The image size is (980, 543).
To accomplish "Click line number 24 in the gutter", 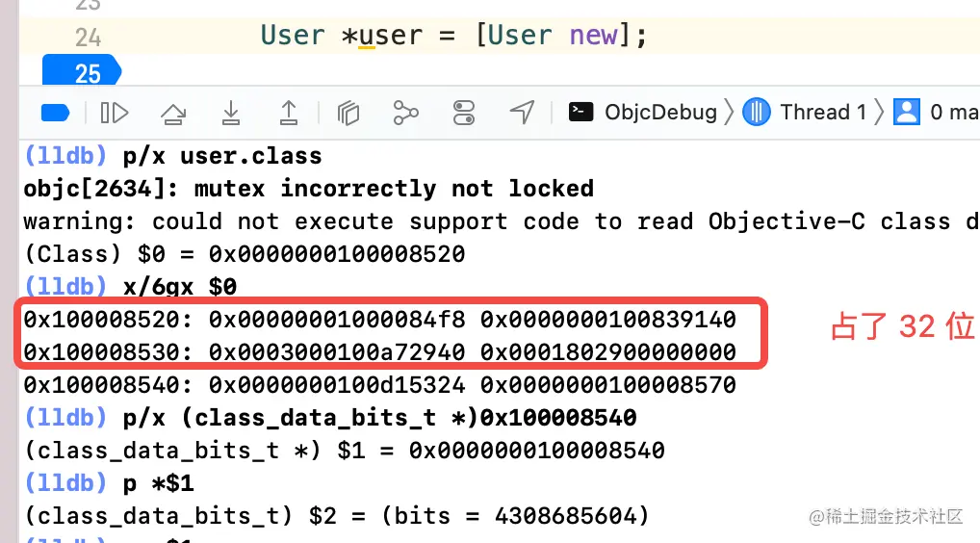I will click(88, 38).
